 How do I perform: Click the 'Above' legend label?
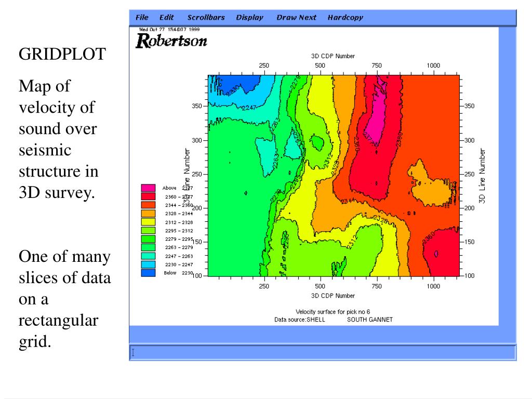click(x=169, y=188)
